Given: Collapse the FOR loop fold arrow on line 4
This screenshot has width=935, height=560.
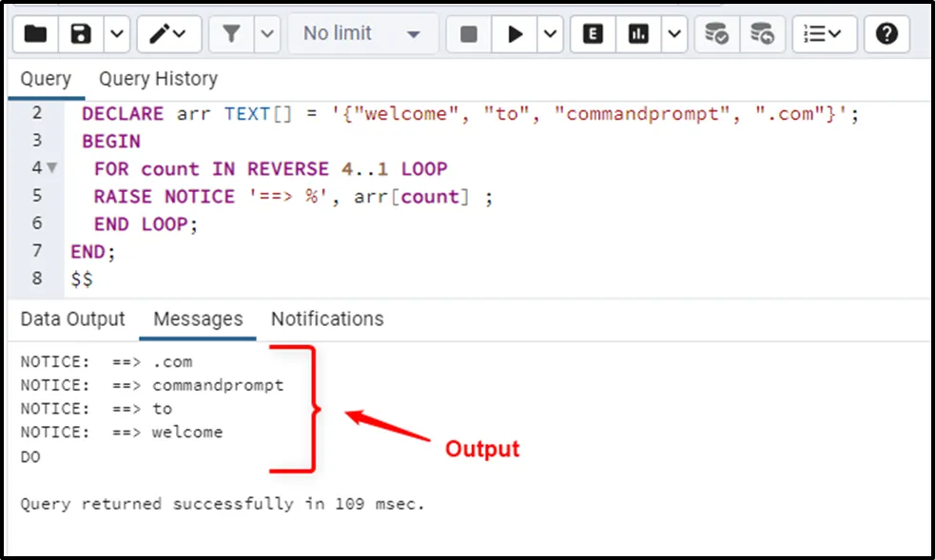Looking at the screenshot, I should pos(51,169).
